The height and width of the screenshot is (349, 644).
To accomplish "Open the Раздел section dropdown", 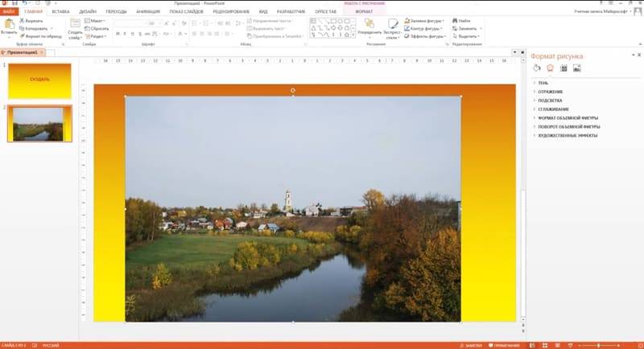I will tap(96, 36).
